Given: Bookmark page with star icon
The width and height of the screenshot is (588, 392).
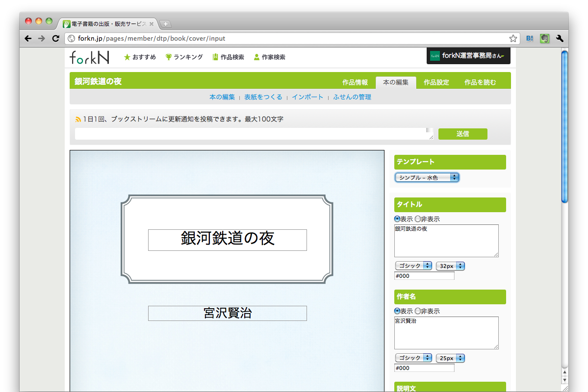Looking at the screenshot, I should click(513, 38).
